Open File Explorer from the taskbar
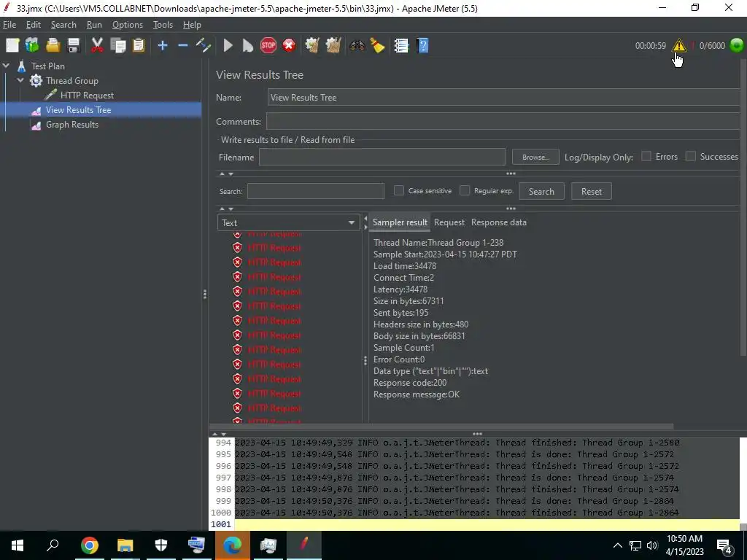Screen dimensions: 747x560 [125, 545]
